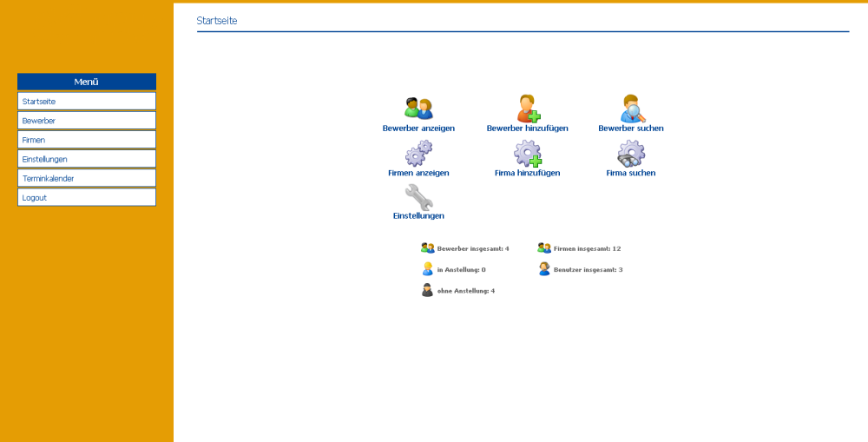Click the Menü header bar
The height and width of the screenshot is (442, 868).
pyautogui.click(x=86, y=82)
